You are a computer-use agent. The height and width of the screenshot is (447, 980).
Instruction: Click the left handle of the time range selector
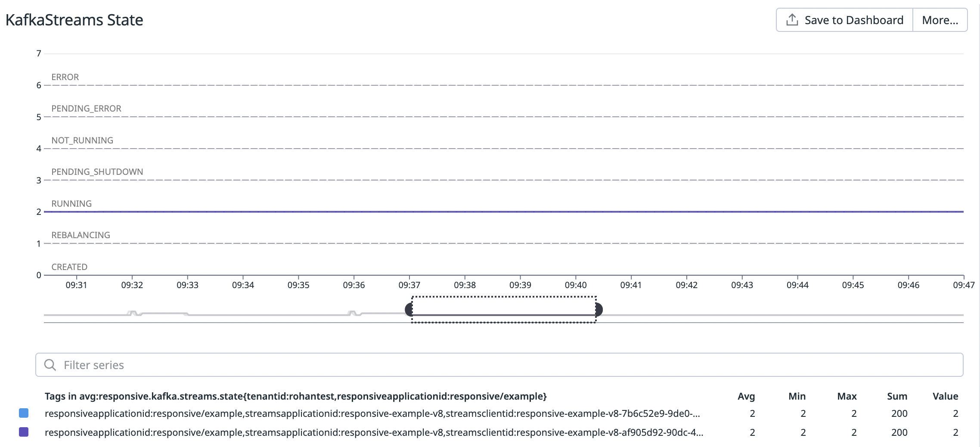pos(409,309)
